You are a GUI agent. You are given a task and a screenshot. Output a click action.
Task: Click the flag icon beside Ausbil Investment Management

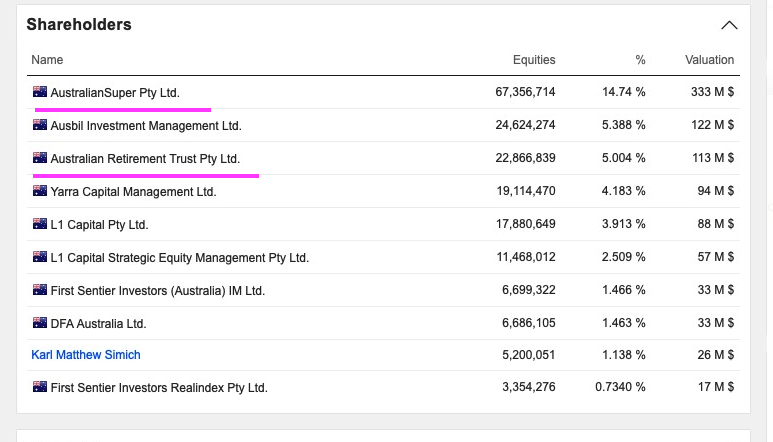tap(40, 125)
